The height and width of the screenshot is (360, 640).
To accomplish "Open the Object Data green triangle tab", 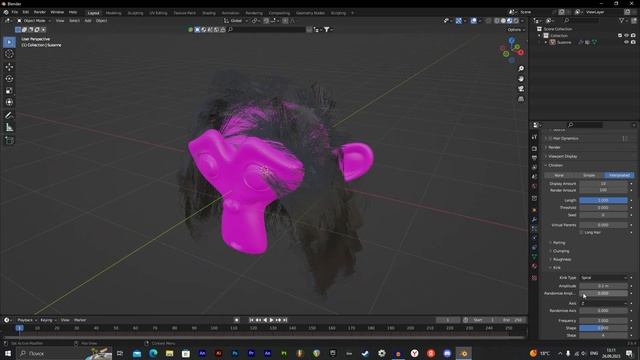I will (x=534, y=257).
